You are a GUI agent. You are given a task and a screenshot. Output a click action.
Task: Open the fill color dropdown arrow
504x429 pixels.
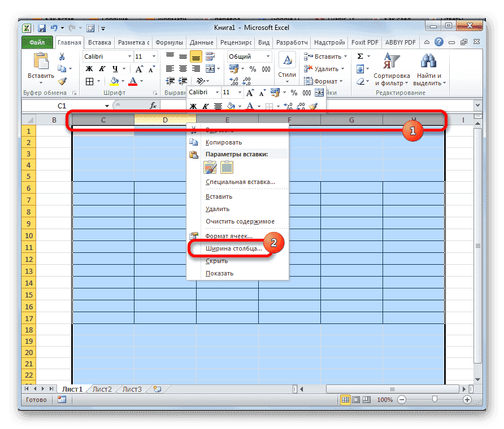123,81
